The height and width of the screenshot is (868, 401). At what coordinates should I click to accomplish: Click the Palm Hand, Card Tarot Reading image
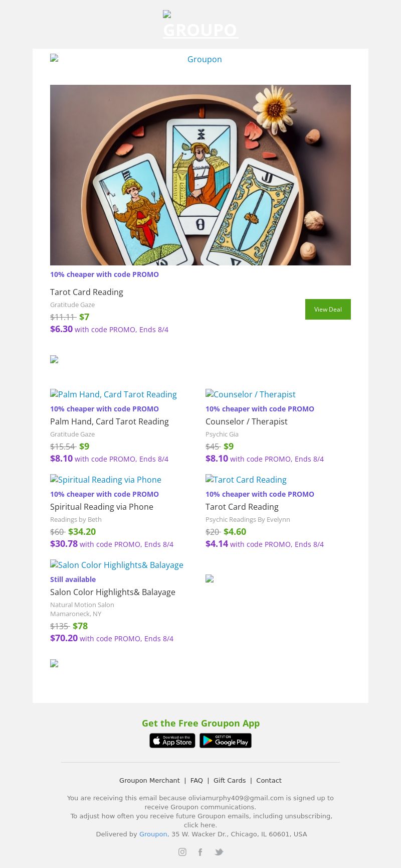113,394
